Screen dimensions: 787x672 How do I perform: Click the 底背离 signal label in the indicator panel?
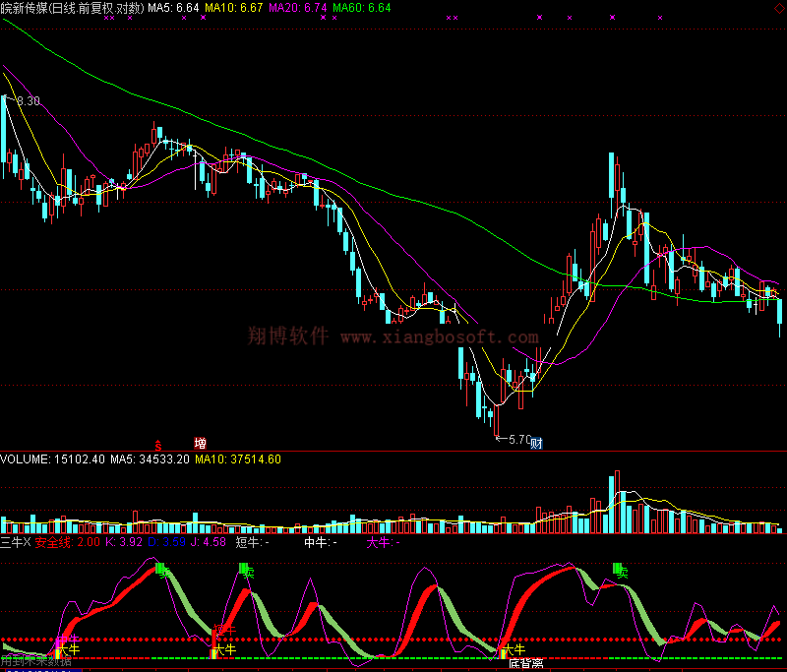coord(526,664)
